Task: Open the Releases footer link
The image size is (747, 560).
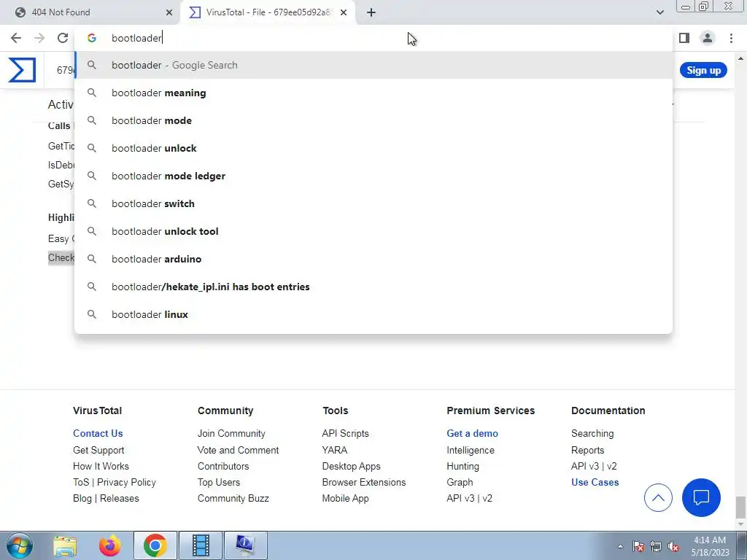Action: (119, 499)
